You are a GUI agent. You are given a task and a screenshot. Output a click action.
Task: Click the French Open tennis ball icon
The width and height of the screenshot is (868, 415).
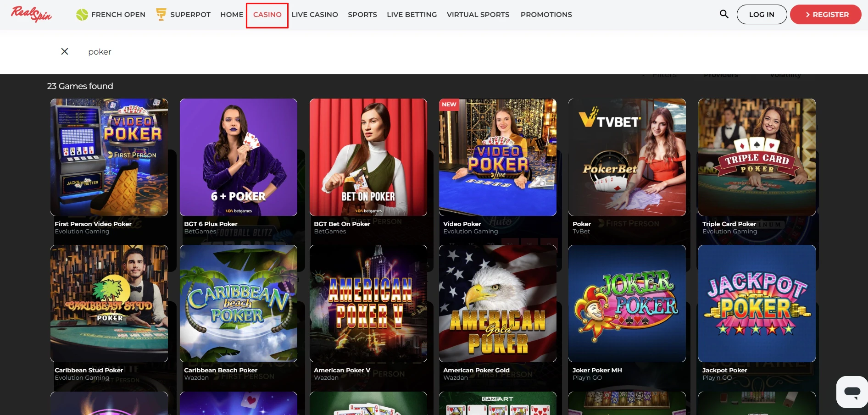coord(82,15)
